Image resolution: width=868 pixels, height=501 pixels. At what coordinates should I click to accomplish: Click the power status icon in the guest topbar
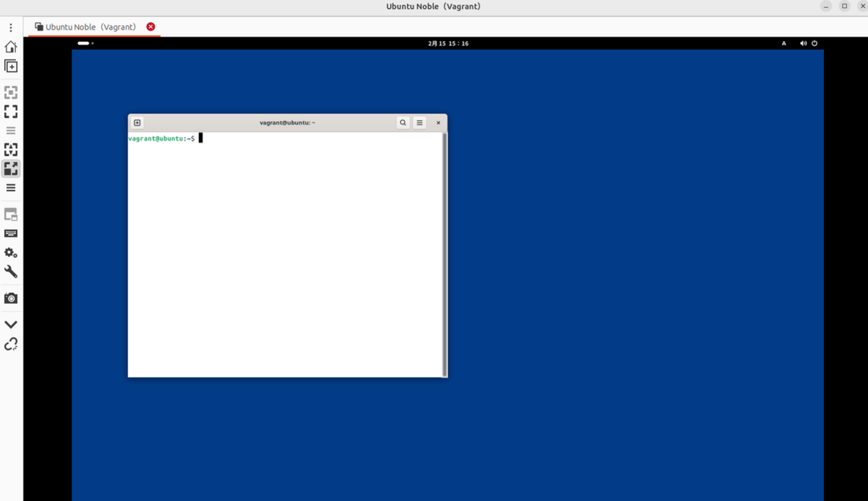coord(814,43)
